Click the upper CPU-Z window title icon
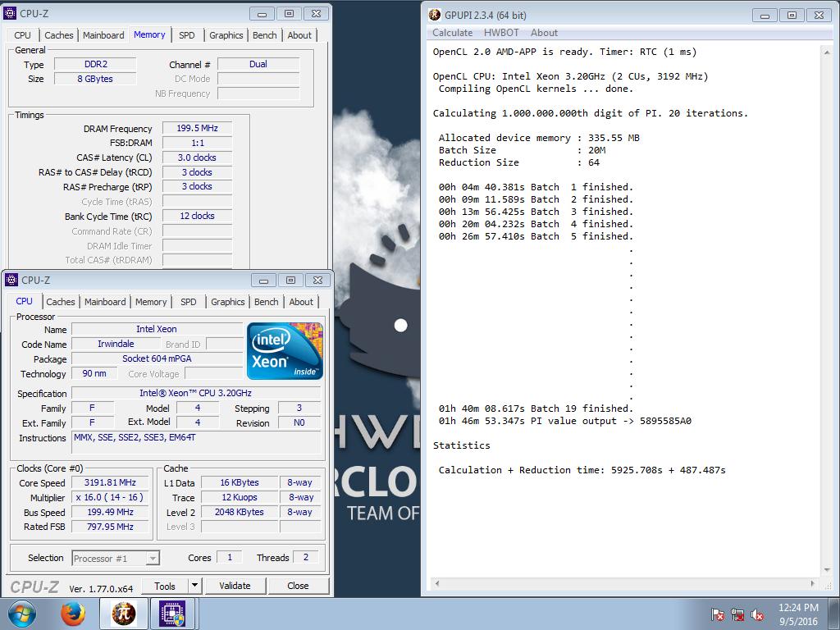The height and width of the screenshot is (630, 840). pyautogui.click(x=10, y=13)
